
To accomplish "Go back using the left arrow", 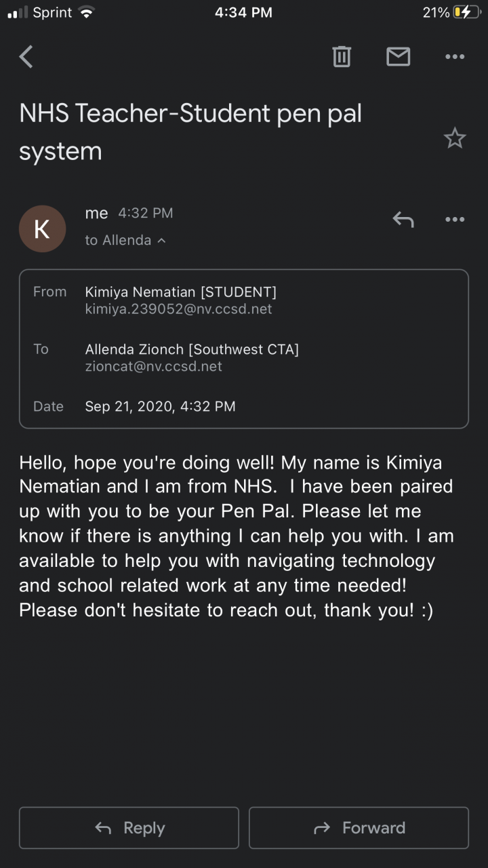I will 26,57.
